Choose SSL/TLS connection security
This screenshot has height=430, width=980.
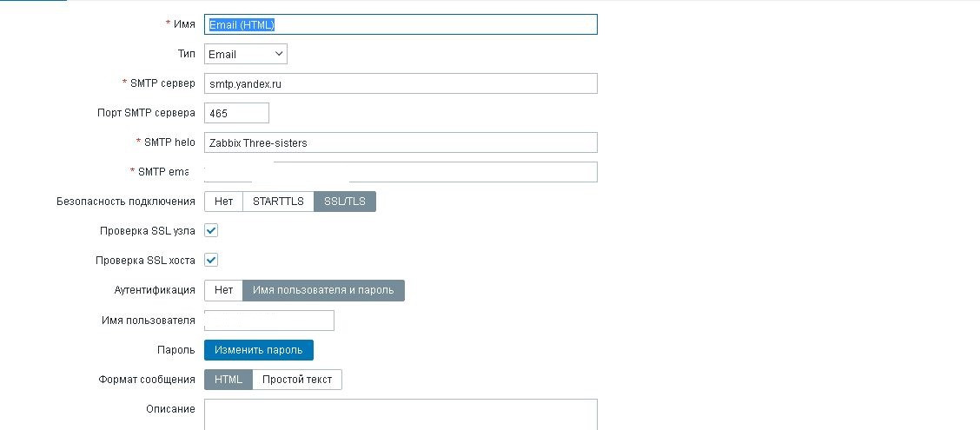point(345,202)
